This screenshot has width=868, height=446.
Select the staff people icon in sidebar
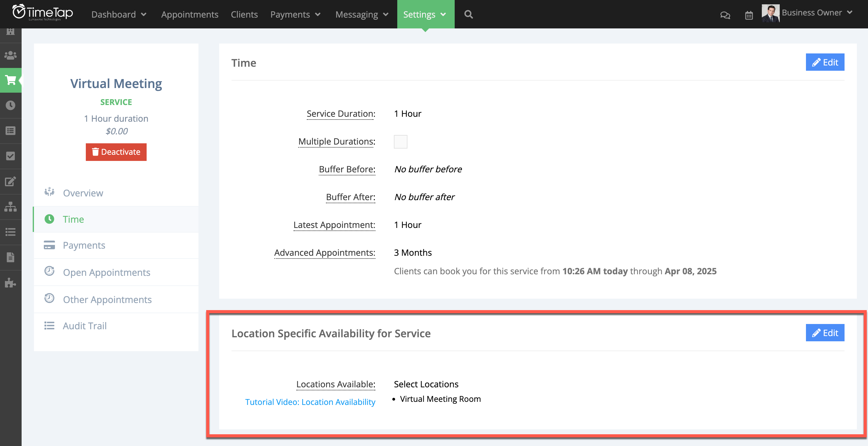coord(10,55)
